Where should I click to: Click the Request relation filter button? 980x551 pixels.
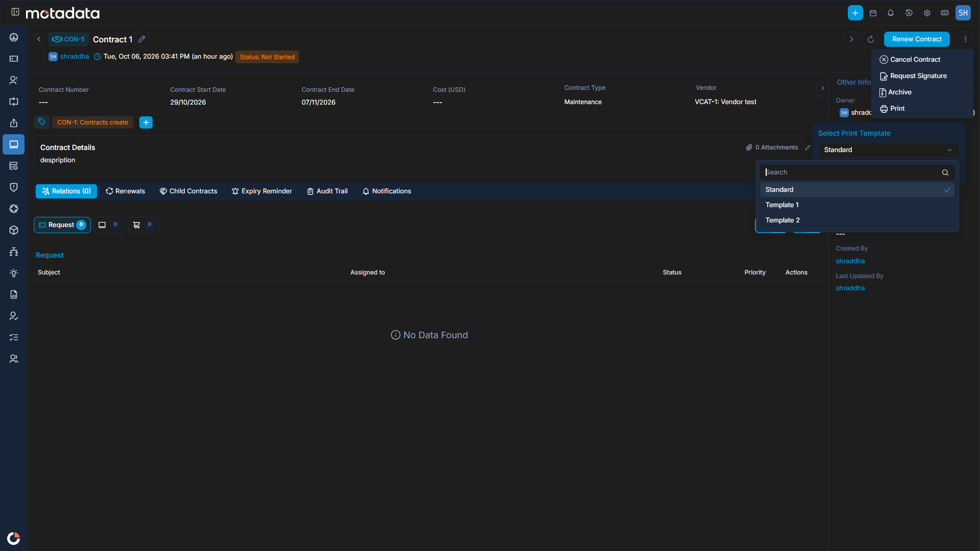(x=62, y=225)
